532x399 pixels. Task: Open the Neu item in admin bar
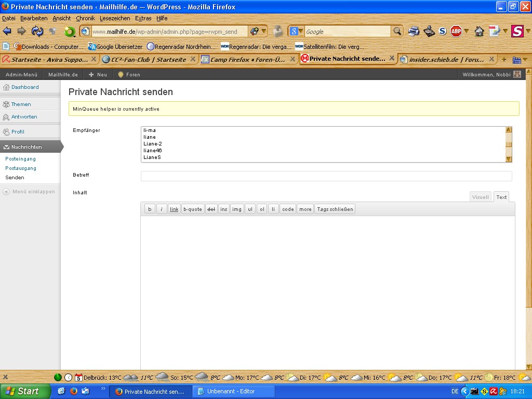(x=98, y=75)
